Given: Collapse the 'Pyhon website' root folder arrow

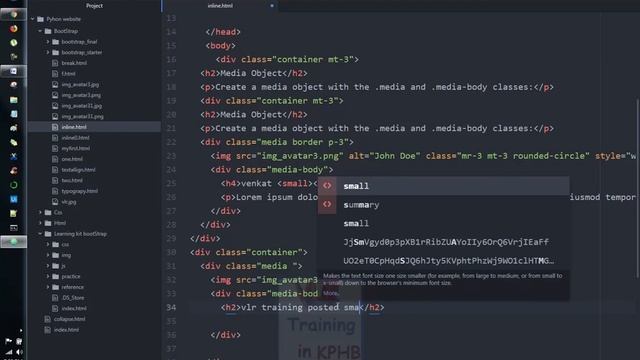Looking at the screenshot, I should pyautogui.click(x=33, y=19).
